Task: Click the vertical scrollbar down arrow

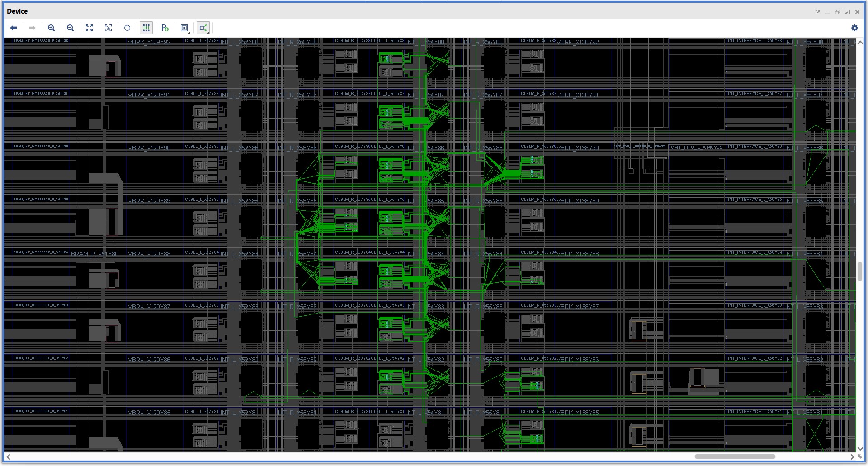Action: click(859, 450)
